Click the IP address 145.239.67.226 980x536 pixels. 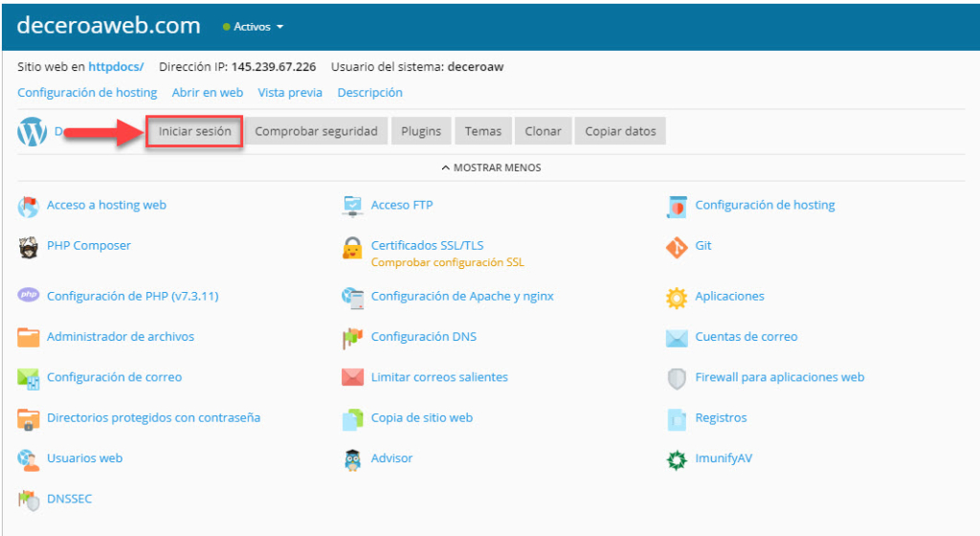tap(274, 67)
